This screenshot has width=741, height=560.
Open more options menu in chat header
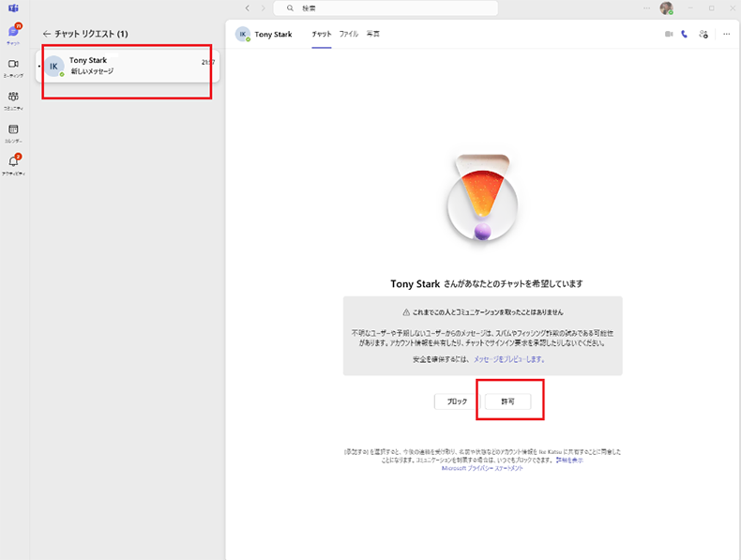point(726,34)
